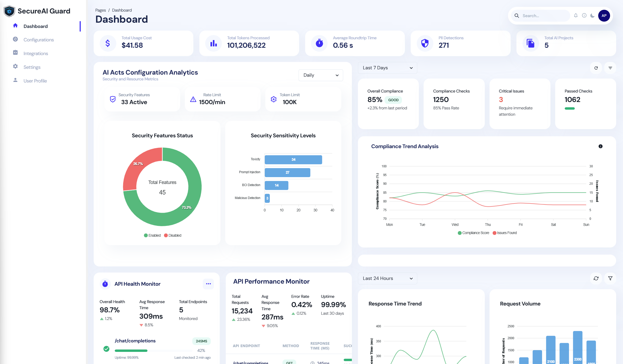The width and height of the screenshot is (623, 364).
Task: Expand the Daily interval dropdown
Action: (x=321, y=75)
